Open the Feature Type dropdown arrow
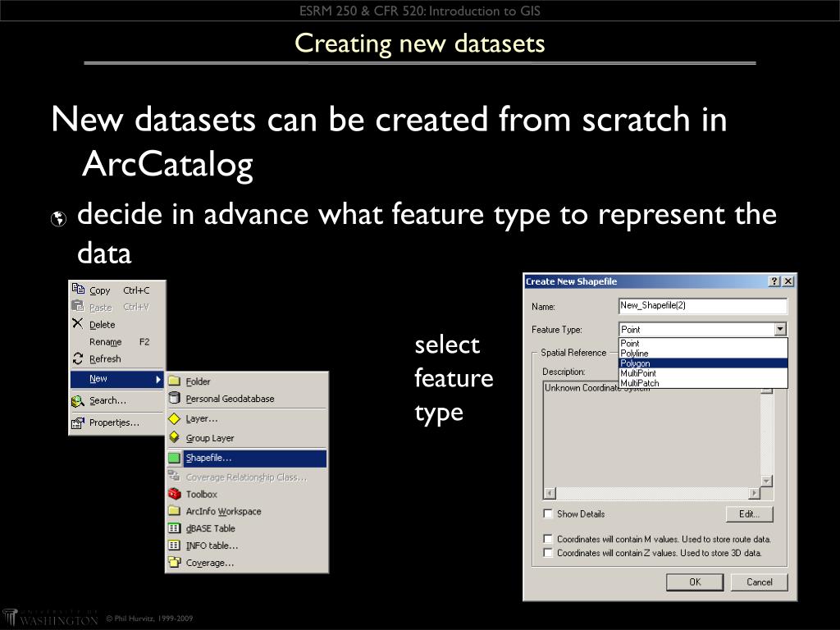Viewport: 840px width, 630px height. 781,330
